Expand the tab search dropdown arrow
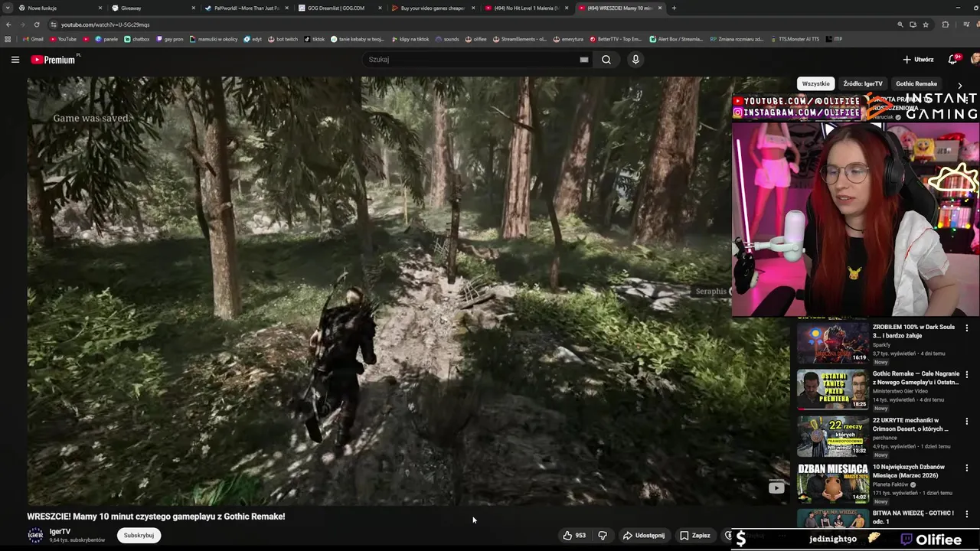 (x=8, y=8)
